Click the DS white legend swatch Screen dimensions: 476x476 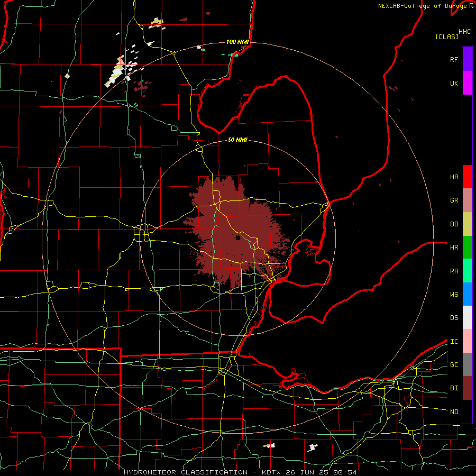click(467, 317)
